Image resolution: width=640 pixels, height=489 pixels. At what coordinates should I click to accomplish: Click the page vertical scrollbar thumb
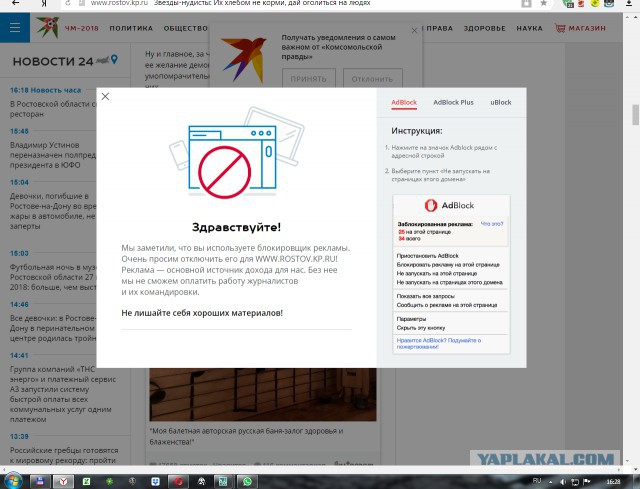click(x=636, y=115)
